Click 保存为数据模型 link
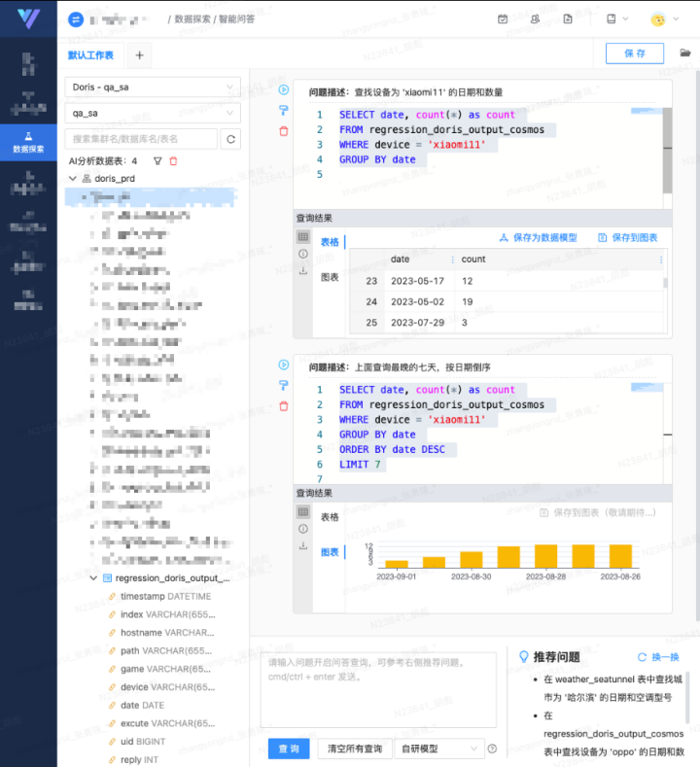The height and width of the screenshot is (767, 700). pos(538,238)
